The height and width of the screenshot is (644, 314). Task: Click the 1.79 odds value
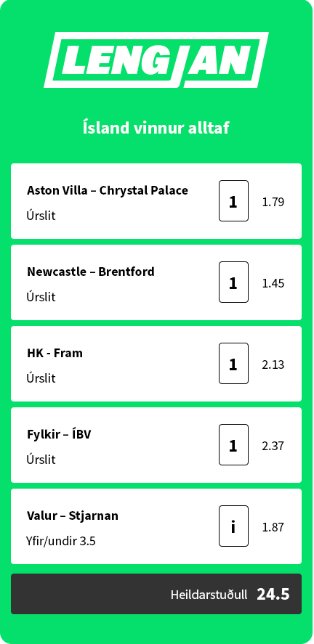click(273, 202)
